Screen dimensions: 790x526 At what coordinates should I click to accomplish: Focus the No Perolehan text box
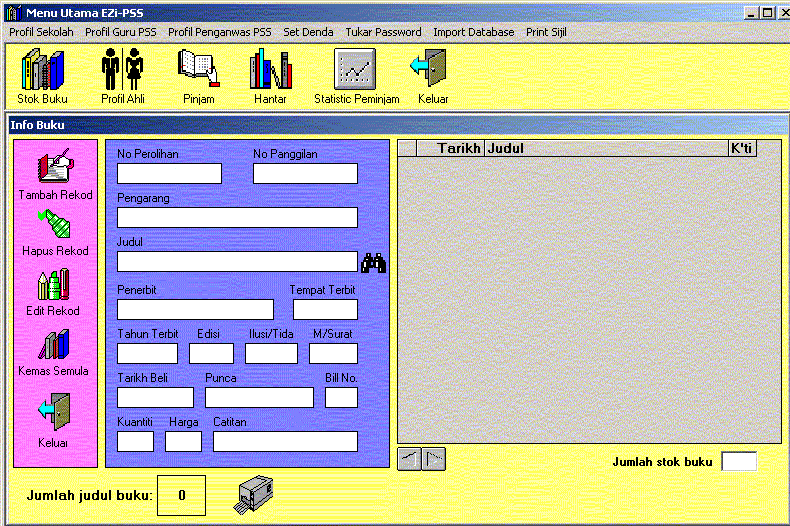pyautogui.click(x=169, y=174)
